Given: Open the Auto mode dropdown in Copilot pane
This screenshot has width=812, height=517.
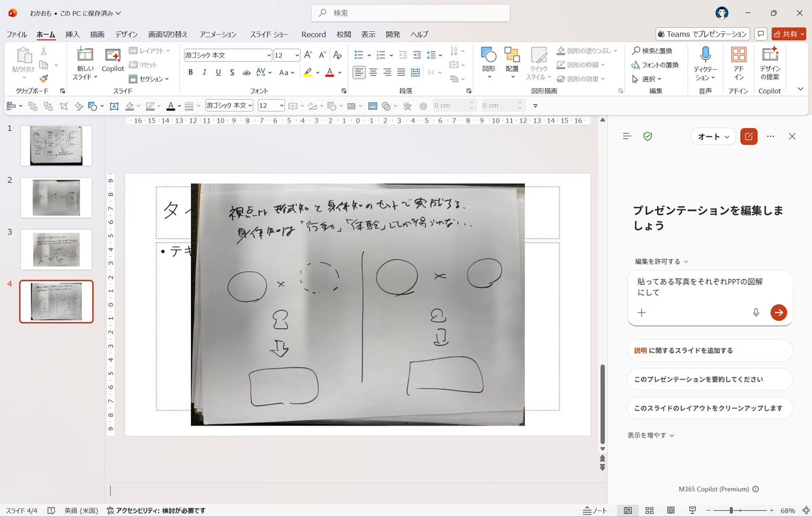Looking at the screenshot, I should (x=714, y=136).
